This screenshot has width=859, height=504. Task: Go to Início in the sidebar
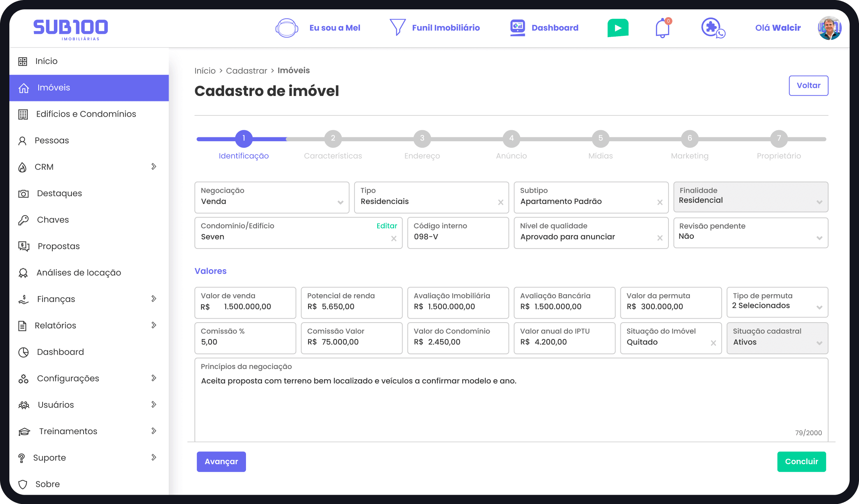[89, 61]
